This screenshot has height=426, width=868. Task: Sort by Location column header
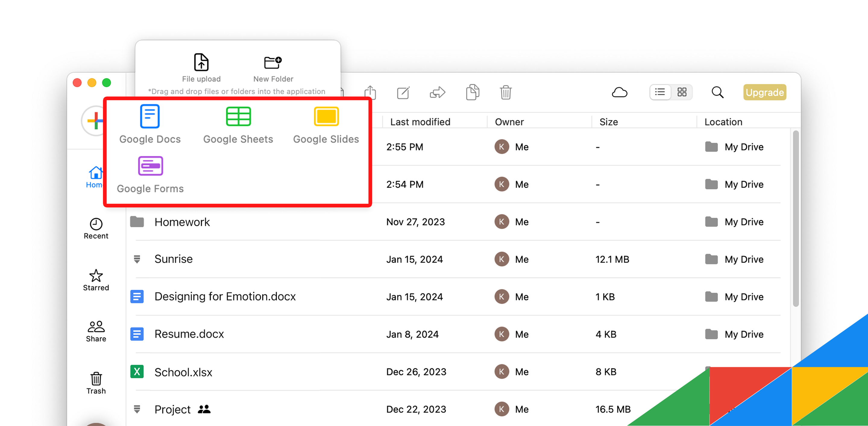pyautogui.click(x=723, y=122)
